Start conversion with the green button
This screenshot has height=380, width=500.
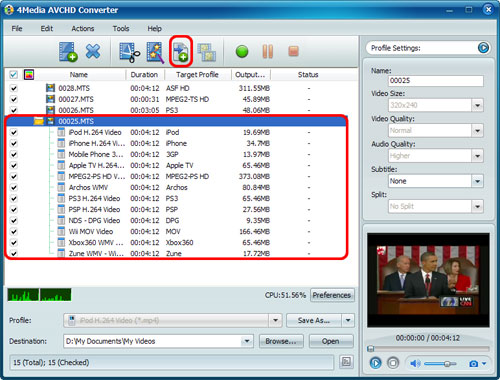coord(242,52)
